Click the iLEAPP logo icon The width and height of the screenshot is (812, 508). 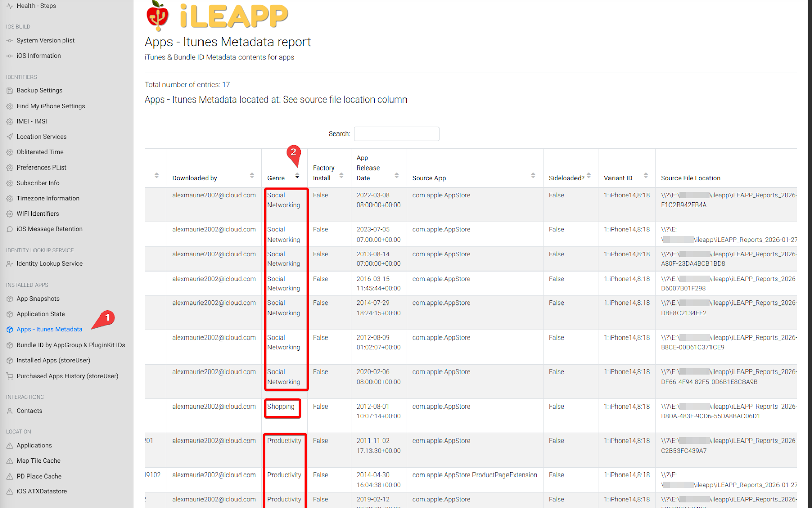tap(157, 15)
